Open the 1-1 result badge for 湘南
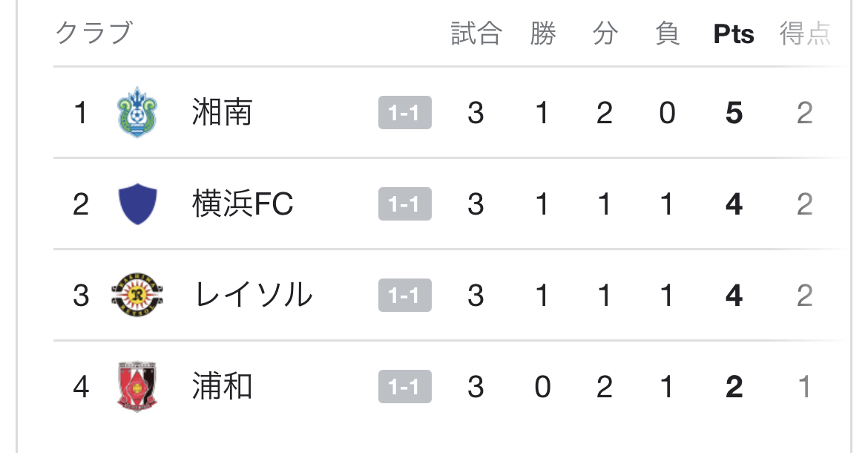The height and width of the screenshot is (453, 868). [404, 113]
